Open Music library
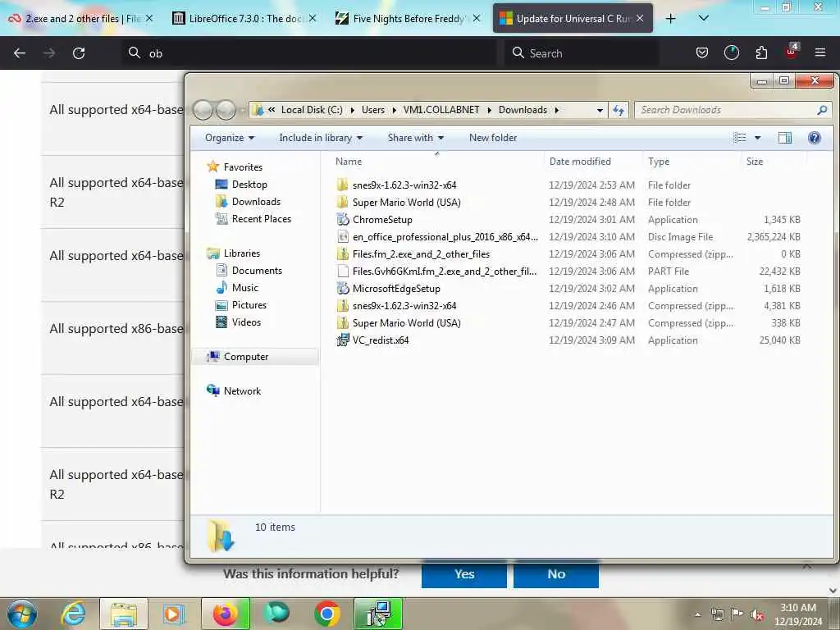 tap(244, 288)
